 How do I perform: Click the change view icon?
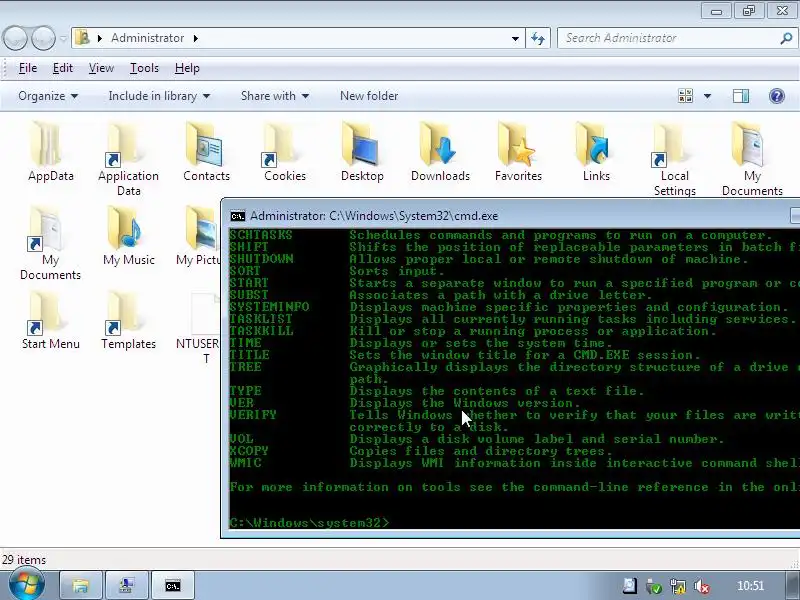pyautogui.click(x=685, y=96)
